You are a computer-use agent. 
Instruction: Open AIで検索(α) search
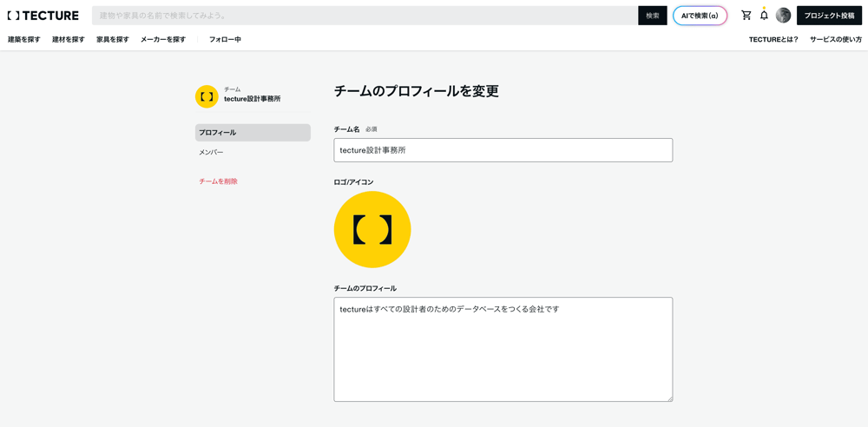(x=700, y=16)
